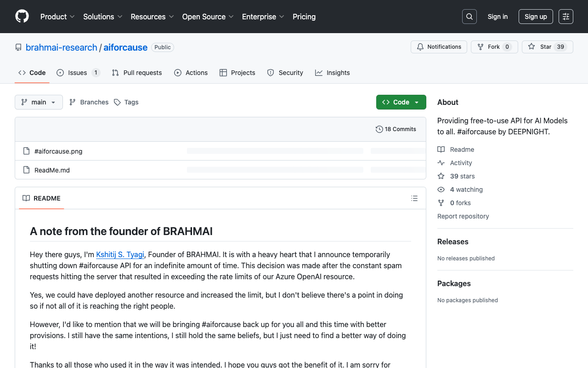Click the About heading
Viewport: 588px width, 368px height.
coord(448,102)
